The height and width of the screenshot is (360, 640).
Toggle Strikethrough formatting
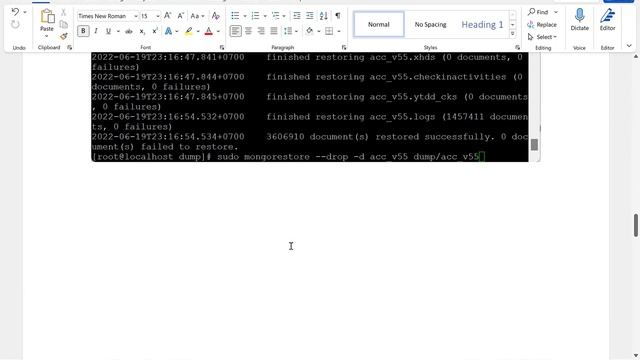[x=129, y=31]
